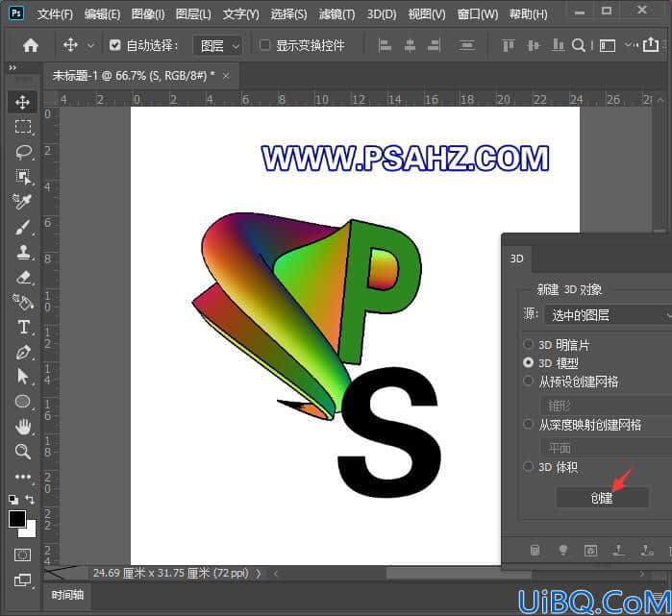Viewport: 672px width, 616px height.
Task: Reset default foreground and background colors
Action: pos(13,500)
